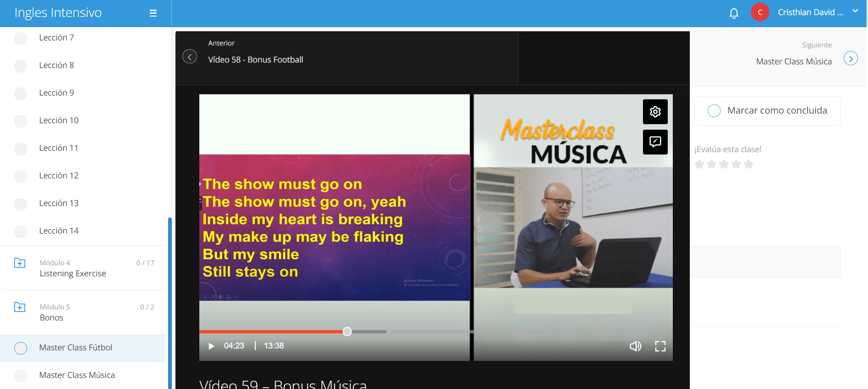Rate the class three stars
The image size is (868, 389).
tap(724, 164)
